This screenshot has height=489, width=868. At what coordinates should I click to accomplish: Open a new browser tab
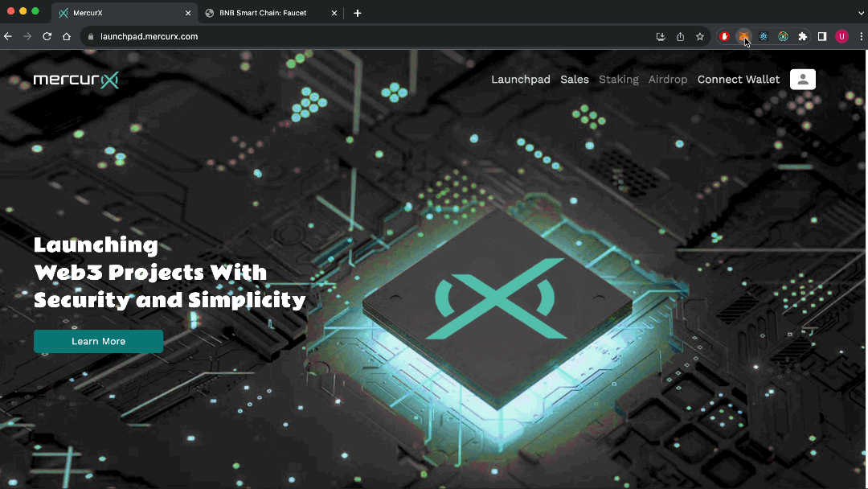pos(358,13)
